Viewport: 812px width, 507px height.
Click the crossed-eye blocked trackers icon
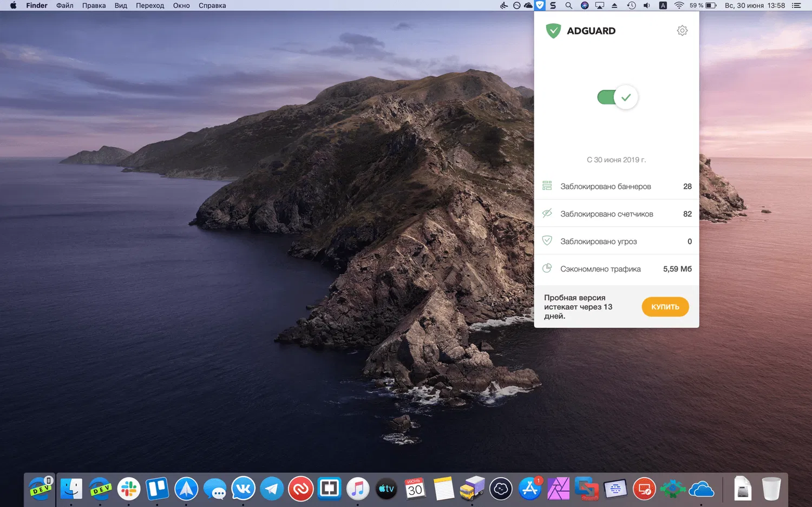[547, 213]
